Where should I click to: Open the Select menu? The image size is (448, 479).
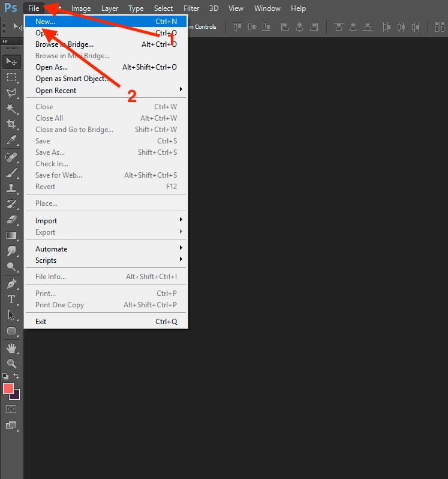[x=163, y=8]
